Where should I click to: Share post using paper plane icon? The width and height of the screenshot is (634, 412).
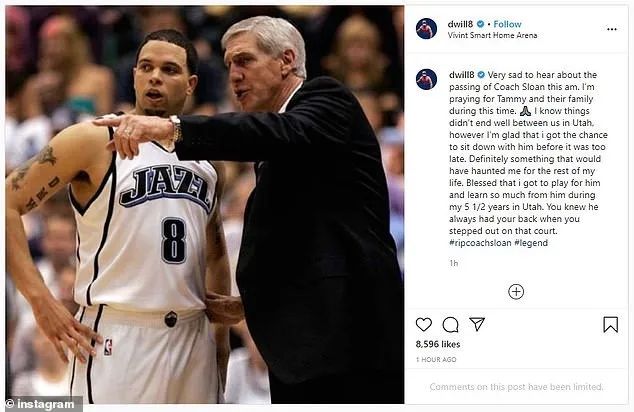477,324
